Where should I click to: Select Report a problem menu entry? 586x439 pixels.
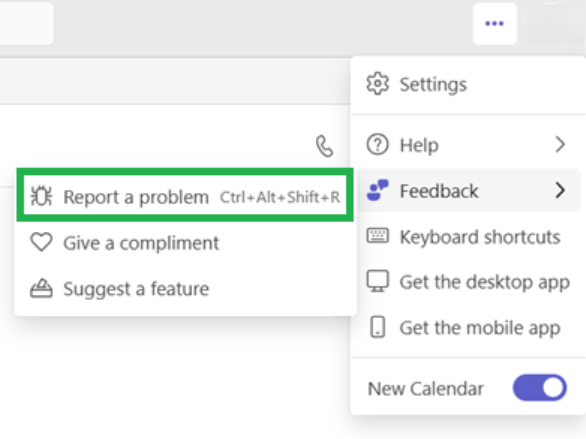point(185,195)
